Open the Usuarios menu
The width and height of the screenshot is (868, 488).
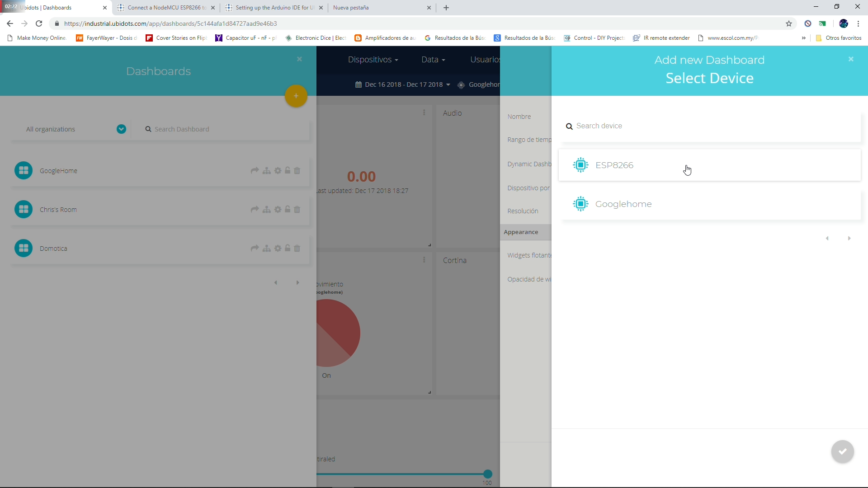[x=485, y=60]
